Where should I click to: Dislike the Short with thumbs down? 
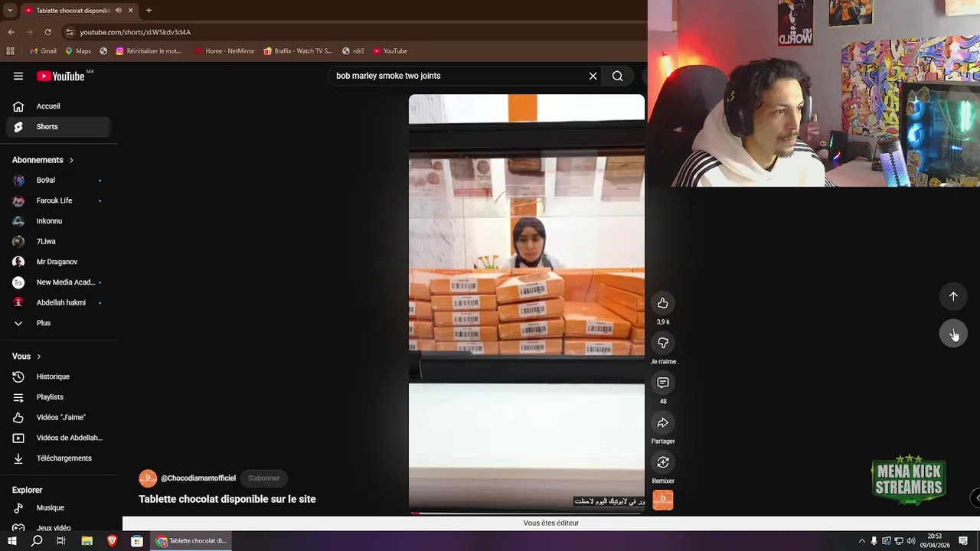coord(663,343)
